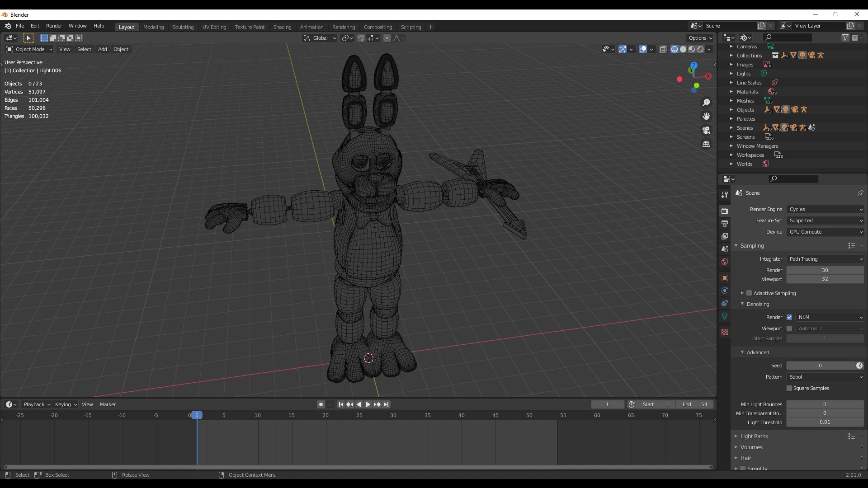Open the Output properties tab (printer icon)

725,224
